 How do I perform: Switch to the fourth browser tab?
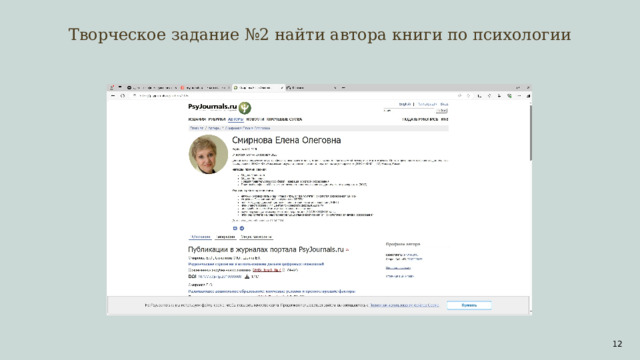coord(312,88)
